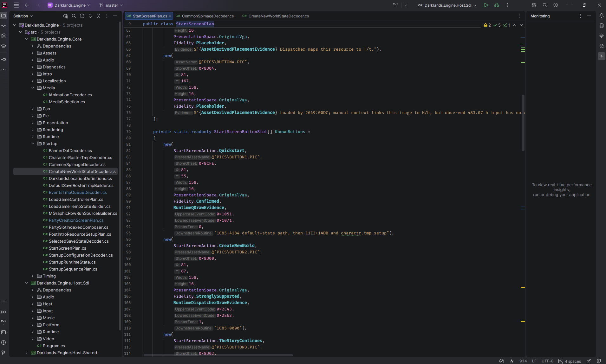
Task: Click the editor horizontal scrollbar thumb
Action: [218, 355]
